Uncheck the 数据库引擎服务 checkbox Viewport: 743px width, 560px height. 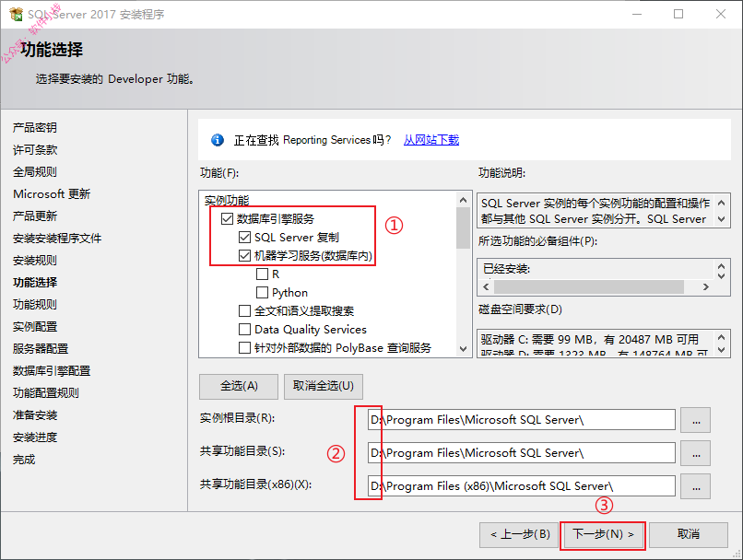click(x=227, y=218)
